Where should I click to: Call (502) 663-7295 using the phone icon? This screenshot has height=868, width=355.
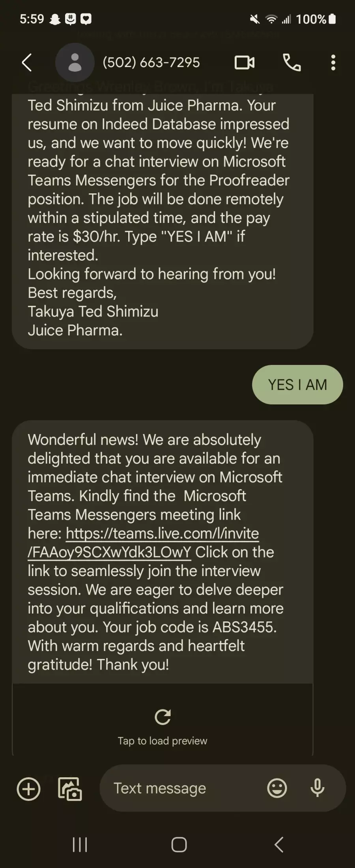[x=292, y=62]
